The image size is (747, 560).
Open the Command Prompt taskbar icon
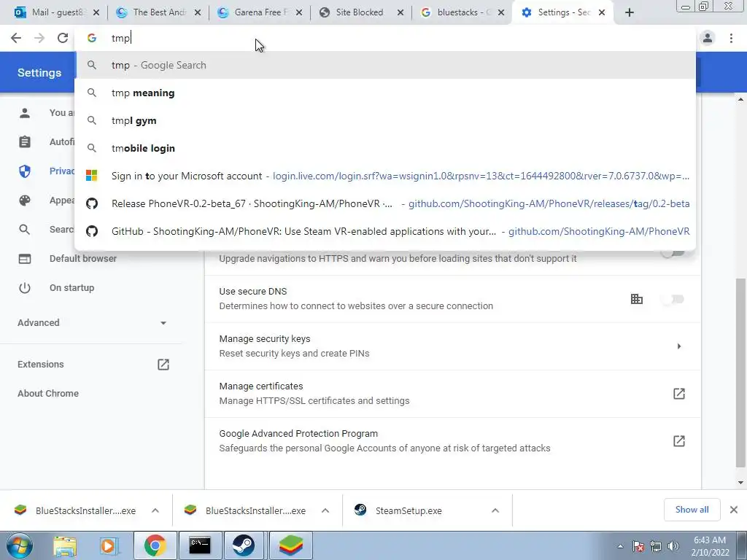pyautogui.click(x=200, y=545)
